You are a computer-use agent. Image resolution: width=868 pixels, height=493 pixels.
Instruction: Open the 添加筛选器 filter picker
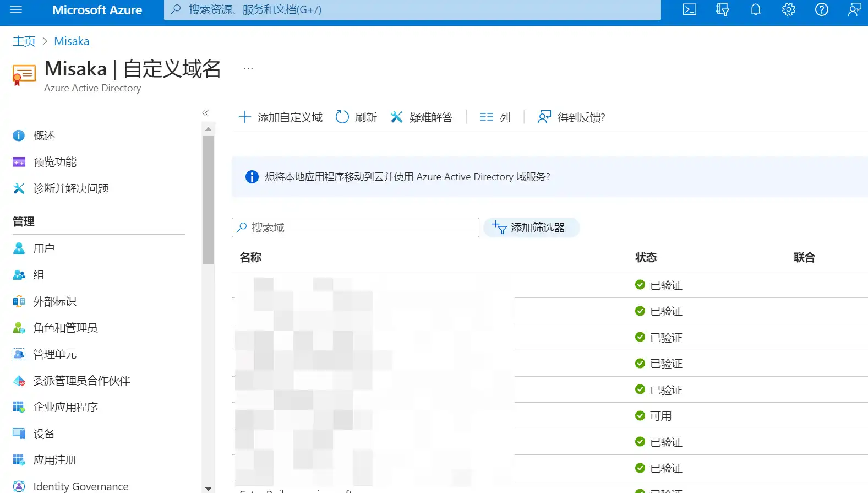point(531,227)
